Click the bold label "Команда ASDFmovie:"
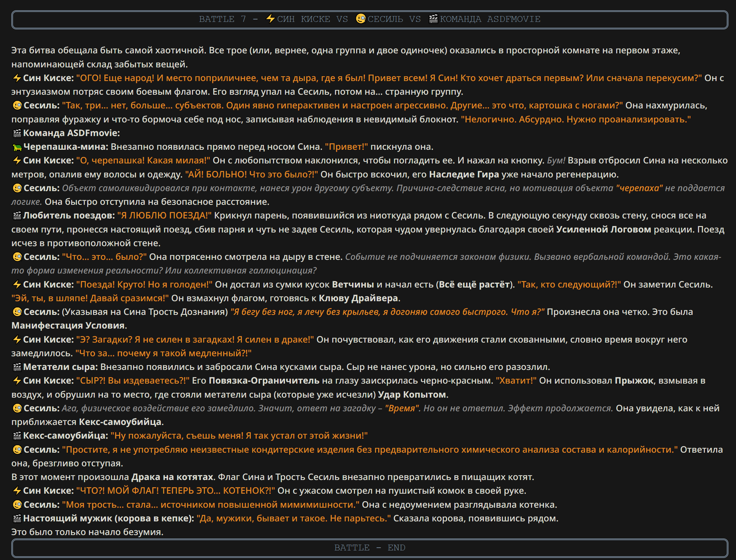The height and width of the screenshot is (560, 736). pyautogui.click(x=72, y=133)
